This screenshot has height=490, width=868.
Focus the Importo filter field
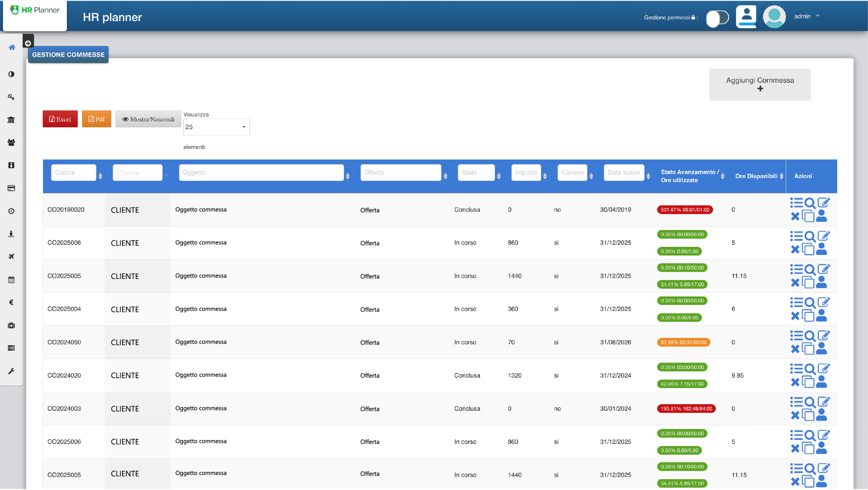(526, 173)
